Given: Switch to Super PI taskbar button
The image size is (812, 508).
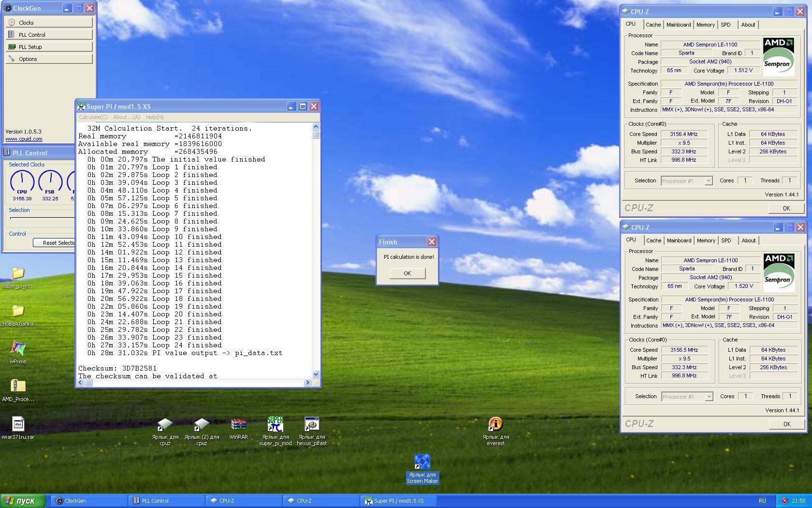Looking at the screenshot, I should 399,501.
